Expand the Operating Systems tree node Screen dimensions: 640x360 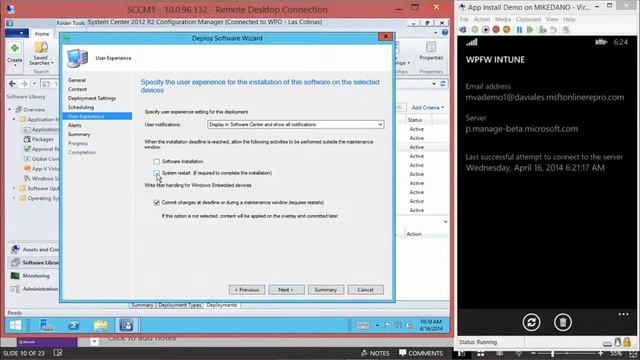[x=14, y=198]
